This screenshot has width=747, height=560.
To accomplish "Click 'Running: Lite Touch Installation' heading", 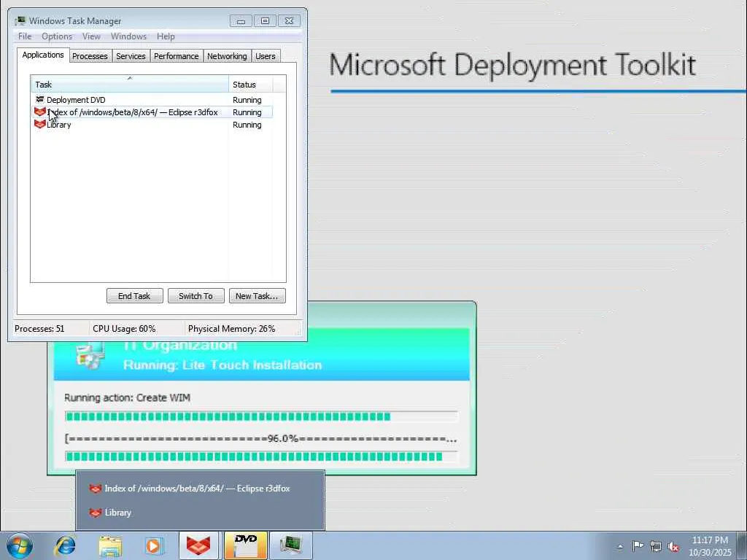I will point(222,365).
